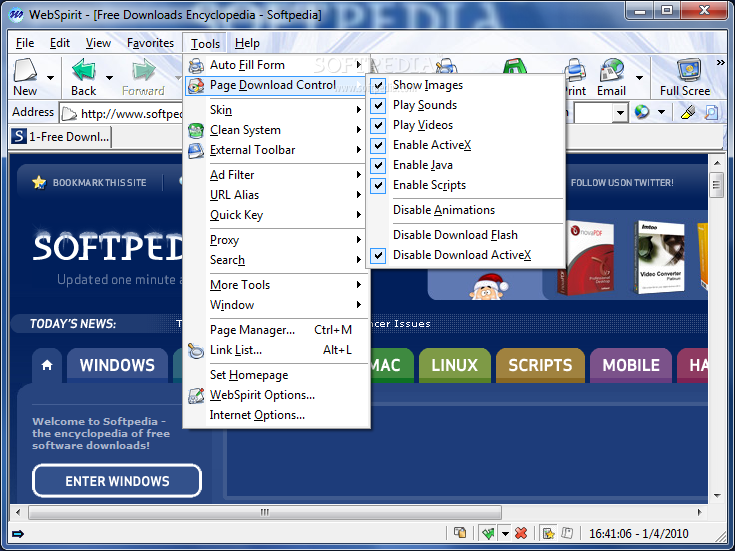Open the Favorites menu
735x551 pixels.
150,43
